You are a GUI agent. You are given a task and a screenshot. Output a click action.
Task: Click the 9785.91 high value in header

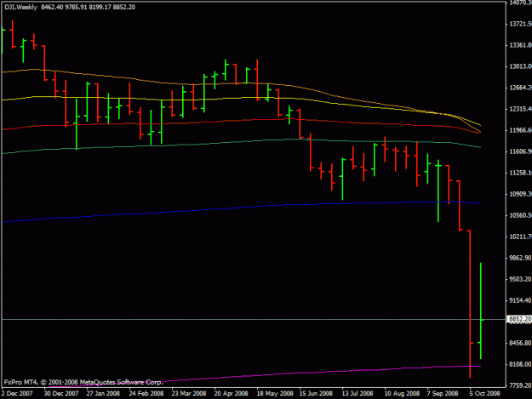(76, 7)
